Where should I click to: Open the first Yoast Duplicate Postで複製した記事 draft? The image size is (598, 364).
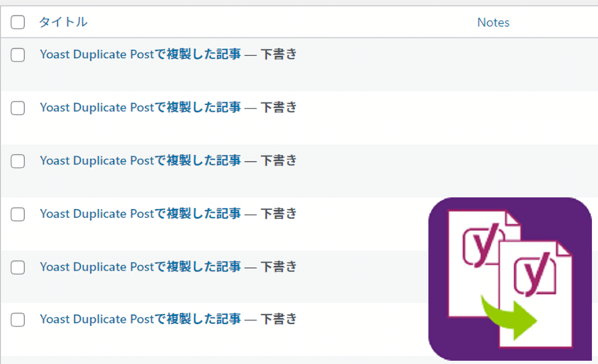click(141, 55)
